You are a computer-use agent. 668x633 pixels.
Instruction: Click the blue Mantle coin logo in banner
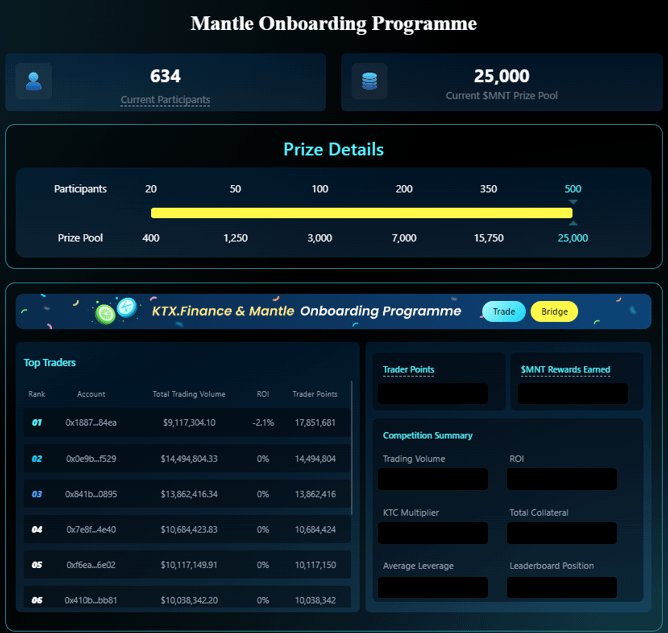tap(126, 307)
